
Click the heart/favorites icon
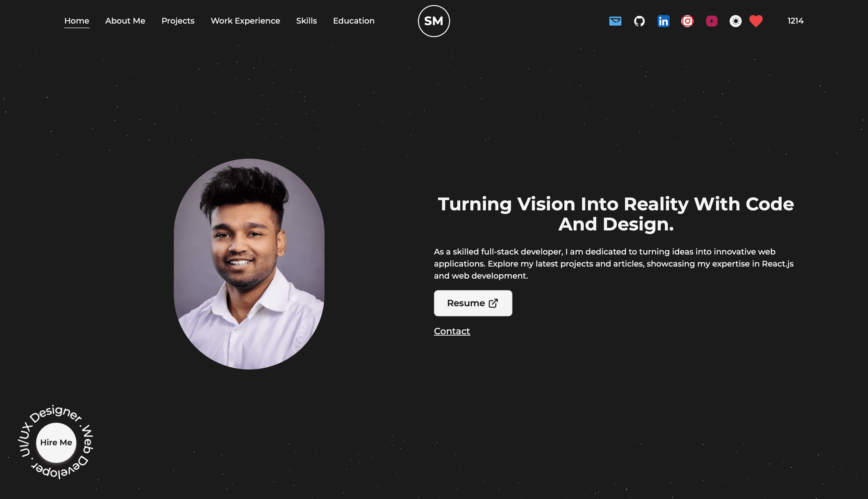tap(756, 21)
